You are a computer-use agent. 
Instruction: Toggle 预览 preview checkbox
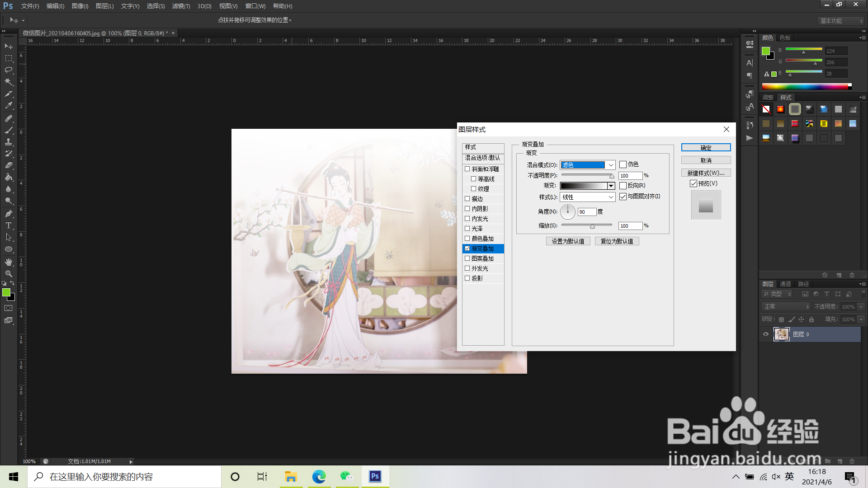tap(693, 183)
